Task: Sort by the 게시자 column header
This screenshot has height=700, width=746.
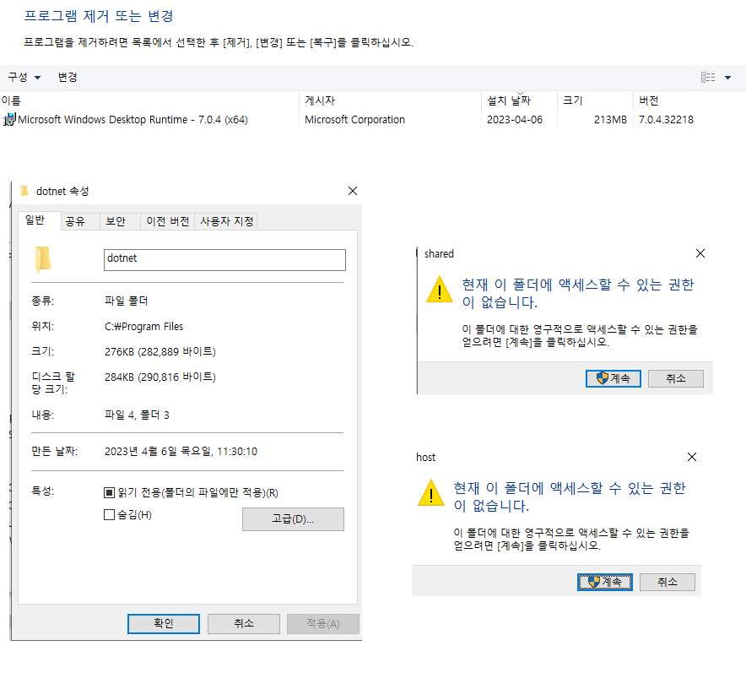Action: 390,100
